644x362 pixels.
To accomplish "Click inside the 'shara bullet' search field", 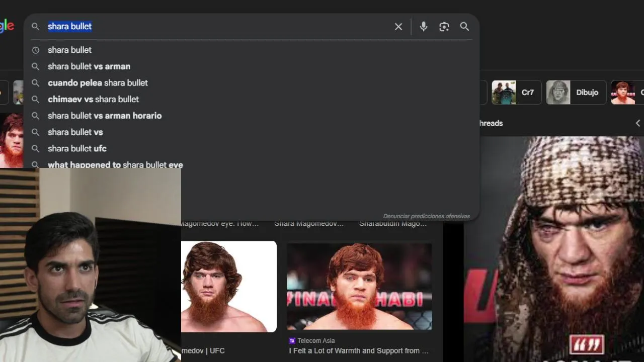I will [x=216, y=26].
